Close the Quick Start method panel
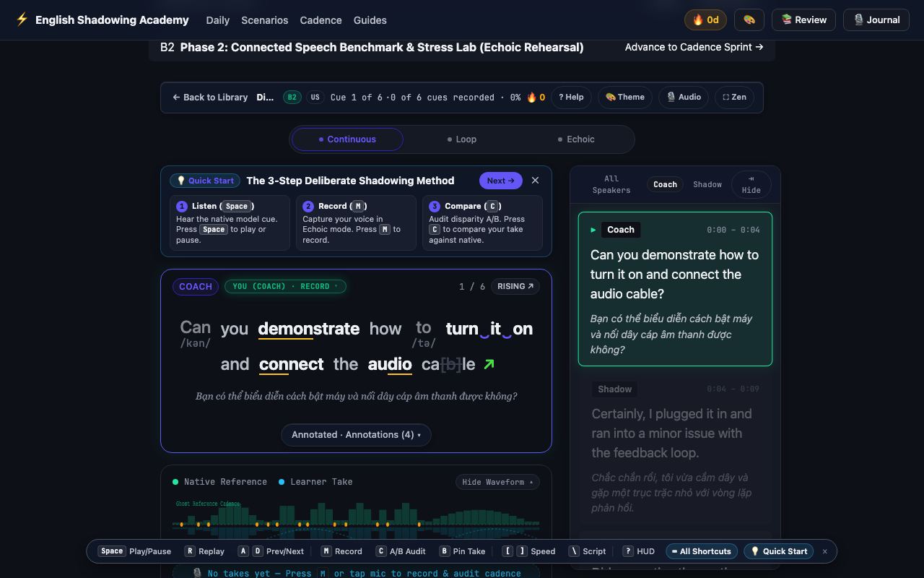 click(535, 181)
